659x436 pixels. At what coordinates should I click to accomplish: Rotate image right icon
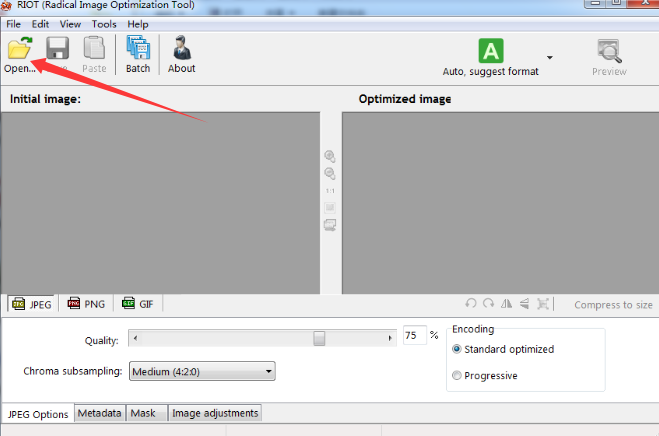pyautogui.click(x=488, y=304)
